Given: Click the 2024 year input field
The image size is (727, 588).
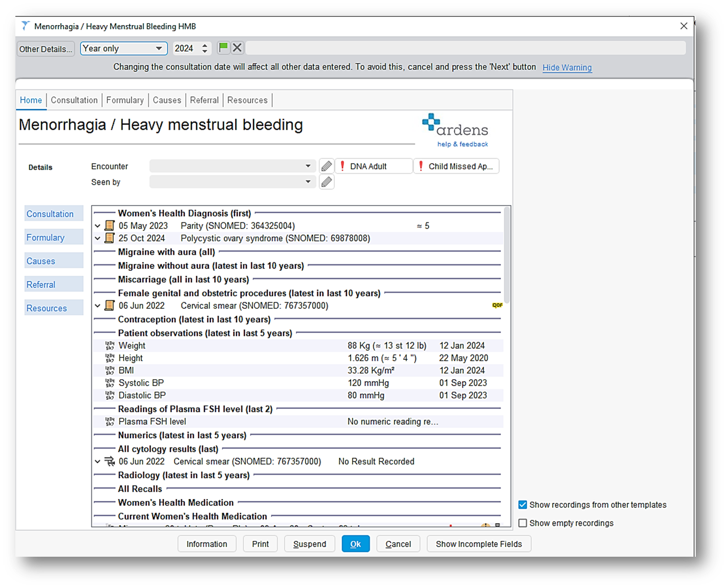Looking at the screenshot, I should point(187,48).
